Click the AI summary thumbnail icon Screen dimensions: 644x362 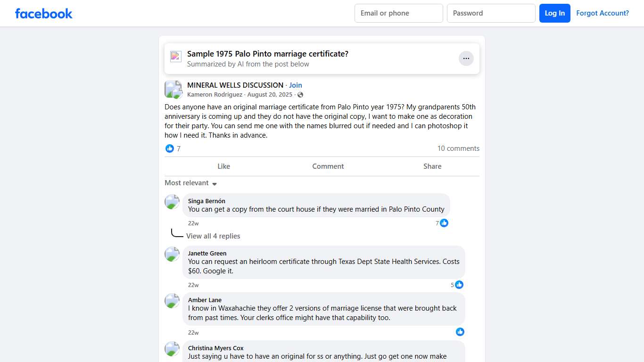click(x=176, y=57)
